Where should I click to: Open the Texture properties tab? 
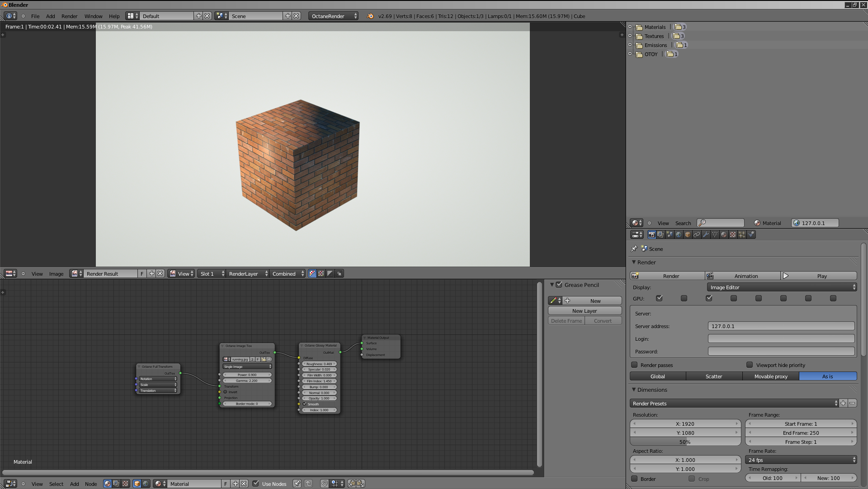pyautogui.click(x=733, y=235)
